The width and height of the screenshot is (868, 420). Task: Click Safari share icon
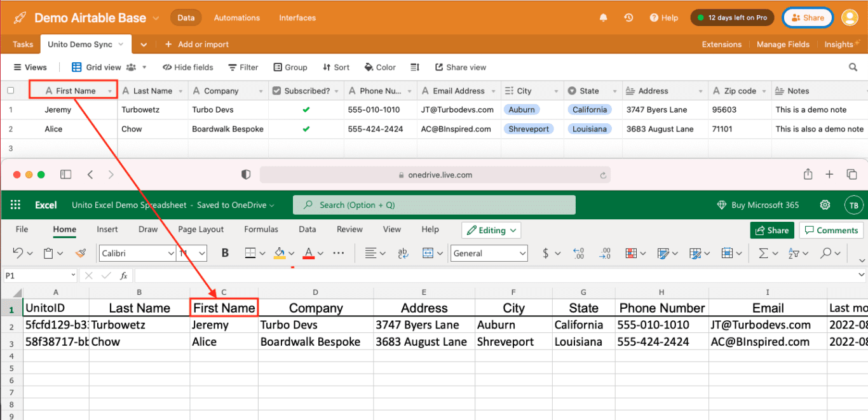(808, 174)
